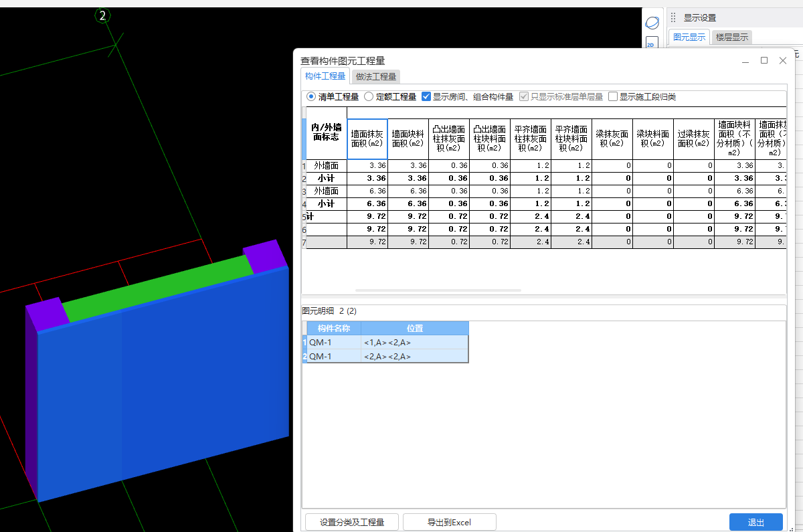Screen dimensions: 803x532
Task: Close the 查看构件图元工程量 dialog
Action: point(782,60)
